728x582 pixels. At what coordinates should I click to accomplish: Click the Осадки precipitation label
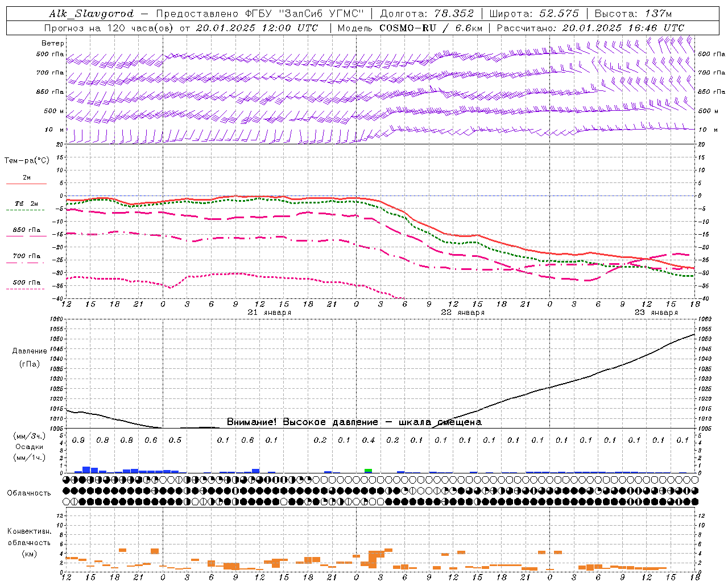[x=30, y=447]
